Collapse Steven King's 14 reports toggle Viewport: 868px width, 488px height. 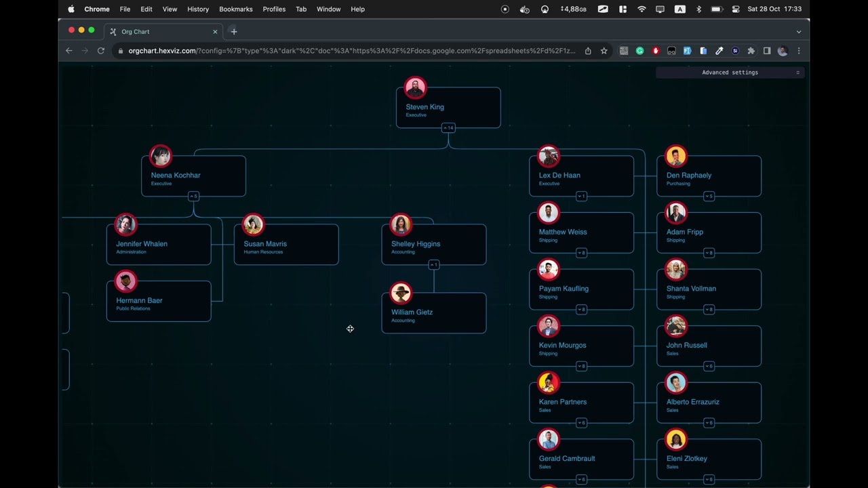pos(448,127)
